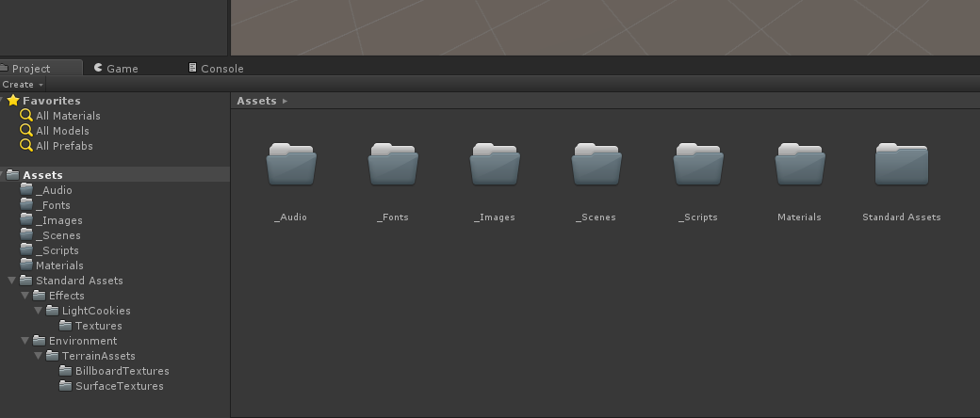980x418 pixels.
Task: Select Standard Assets label in tree
Action: (79, 280)
